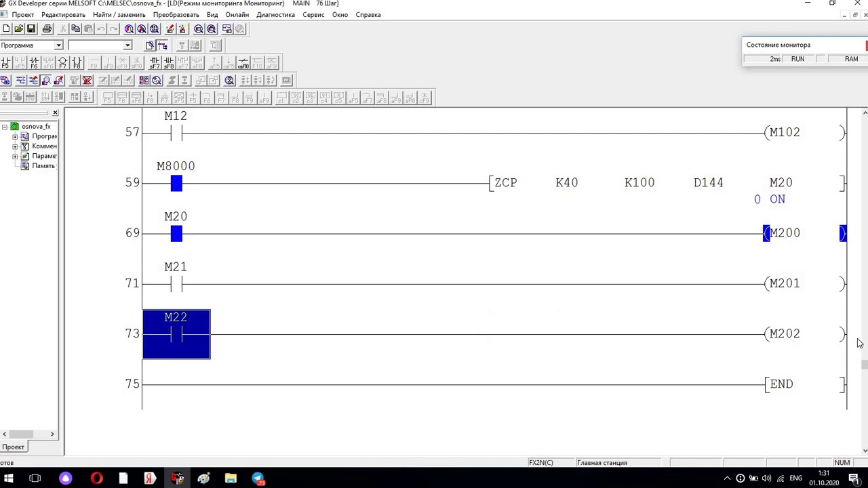Expand the Коммен tree node

15,146
